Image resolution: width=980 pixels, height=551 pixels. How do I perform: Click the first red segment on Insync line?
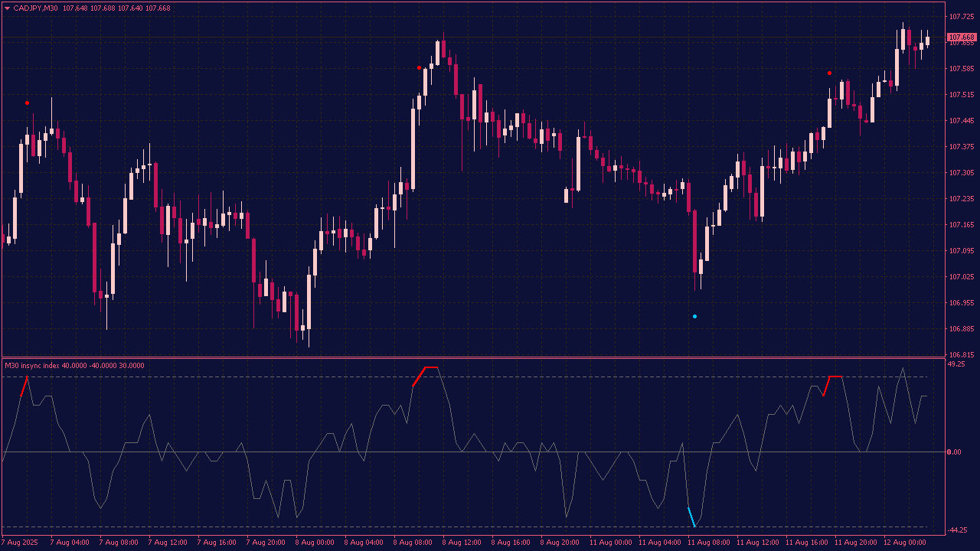click(24, 386)
